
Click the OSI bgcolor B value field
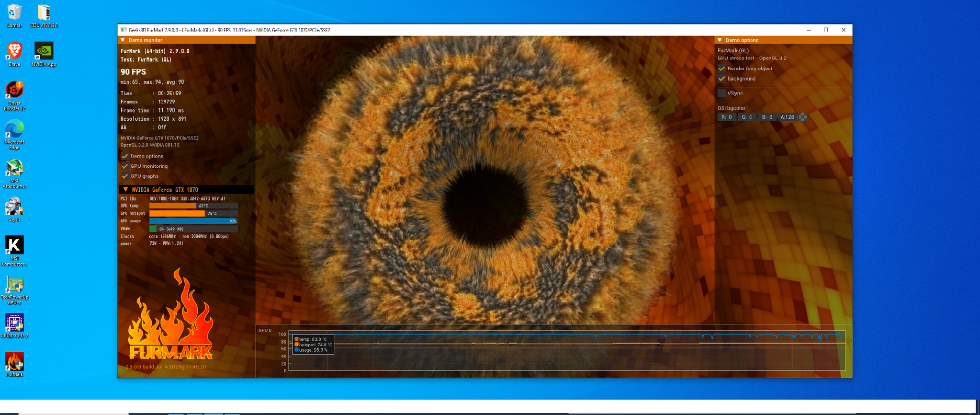coord(767,117)
